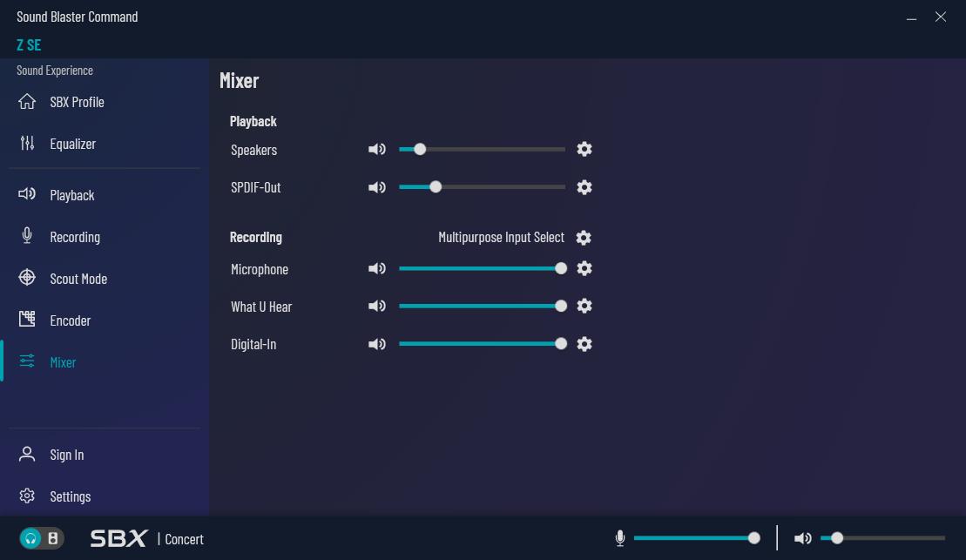This screenshot has width=966, height=560.
Task: Open Microphone settings gear icon
Action: tap(584, 268)
